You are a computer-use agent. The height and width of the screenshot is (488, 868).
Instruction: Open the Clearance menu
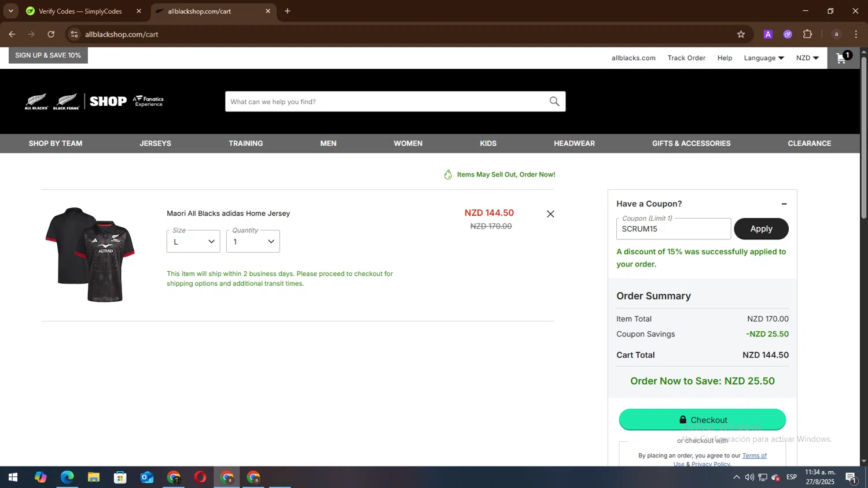click(809, 143)
